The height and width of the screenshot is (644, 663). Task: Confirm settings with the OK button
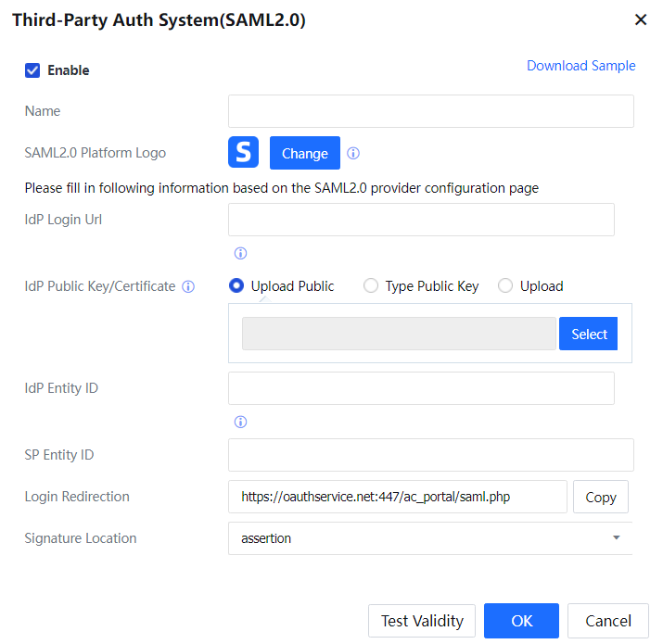[x=521, y=621]
